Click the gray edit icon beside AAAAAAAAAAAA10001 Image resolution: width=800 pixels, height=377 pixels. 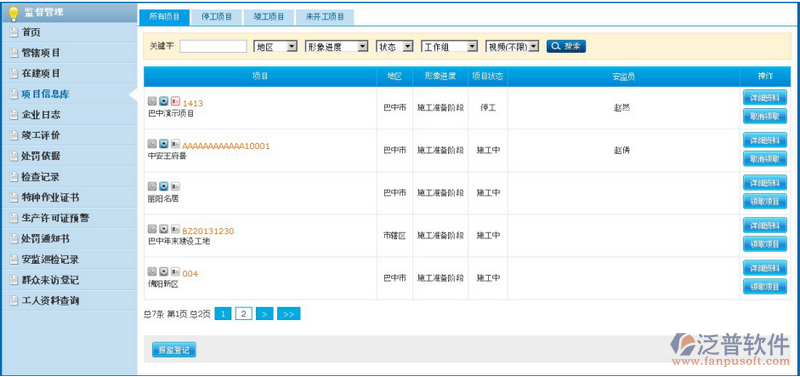click(x=152, y=144)
